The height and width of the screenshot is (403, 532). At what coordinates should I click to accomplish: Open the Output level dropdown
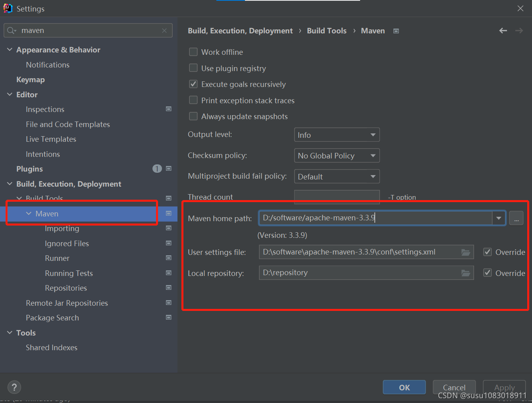click(x=337, y=135)
